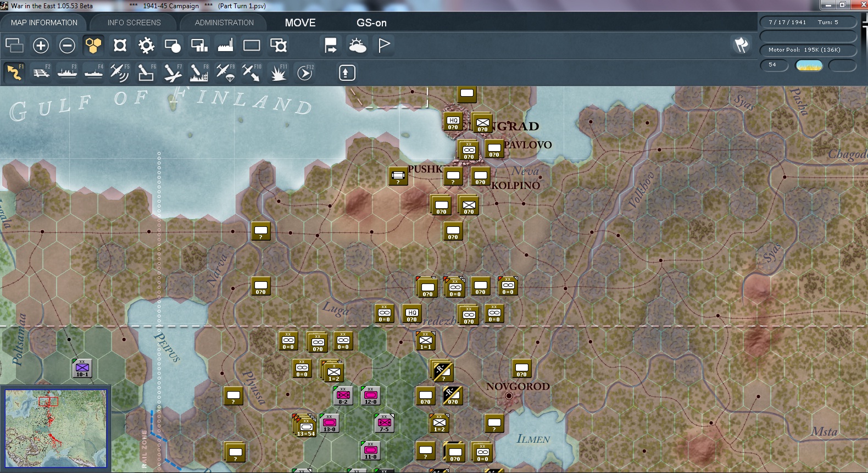Screen dimensions: 868x473
Task: Click the gear-shaped icon in the top toolbar
Action: [x=146, y=45]
